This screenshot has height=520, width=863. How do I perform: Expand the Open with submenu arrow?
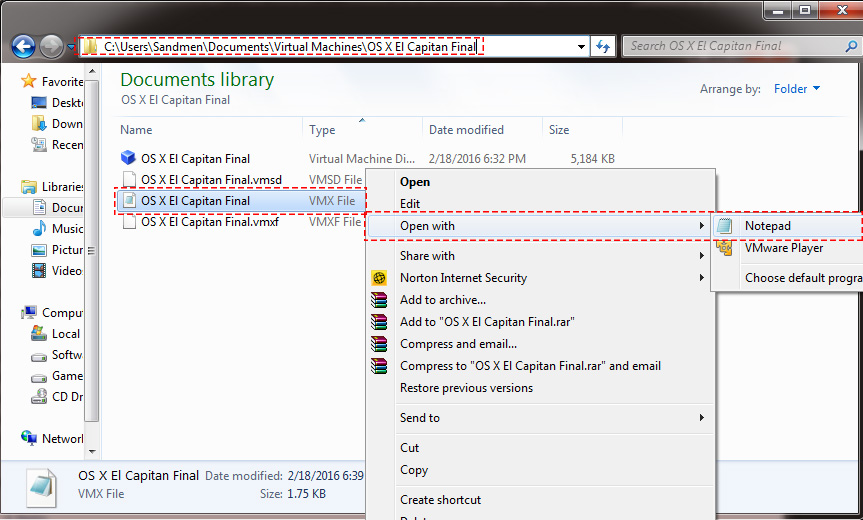click(x=701, y=226)
